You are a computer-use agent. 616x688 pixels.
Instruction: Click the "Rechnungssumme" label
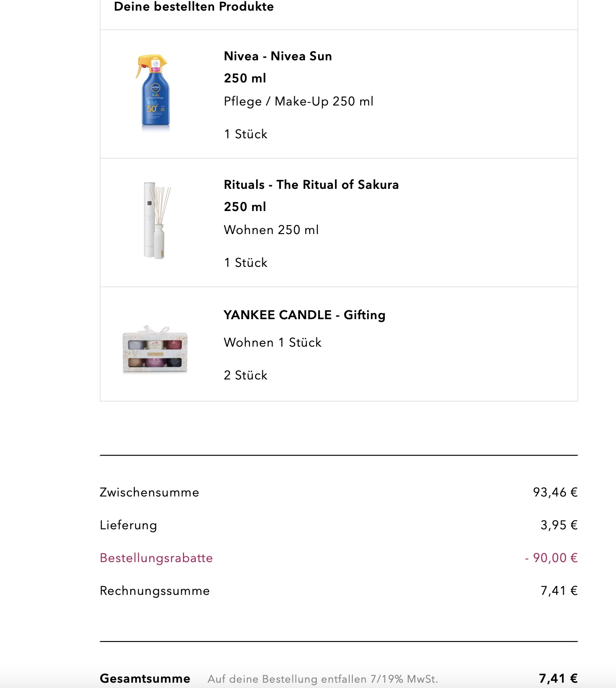pyautogui.click(x=155, y=591)
